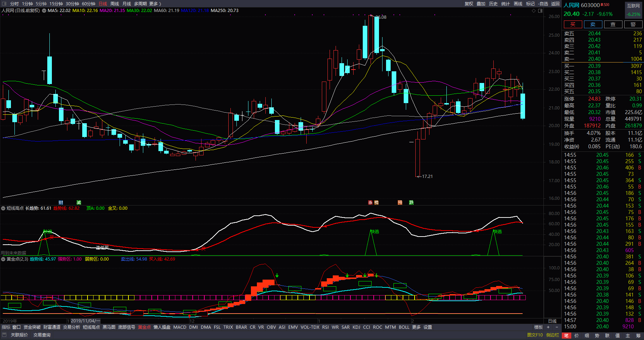Click the 互联网 sector box
The width and height of the screenshot is (644, 340).
[633, 6]
